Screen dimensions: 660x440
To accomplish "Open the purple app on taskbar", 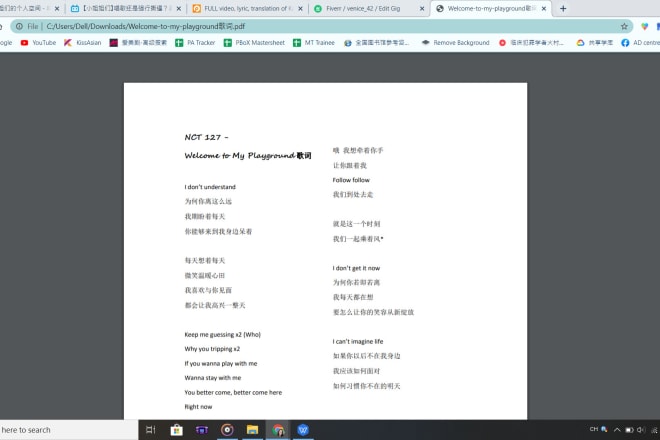I will coord(202,430).
